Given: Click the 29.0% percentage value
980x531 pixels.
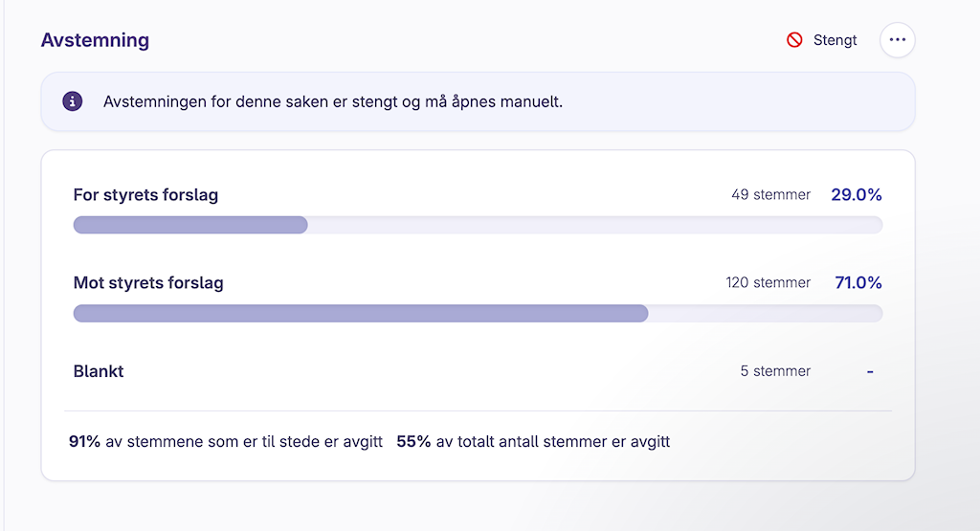Looking at the screenshot, I should 857,195.
